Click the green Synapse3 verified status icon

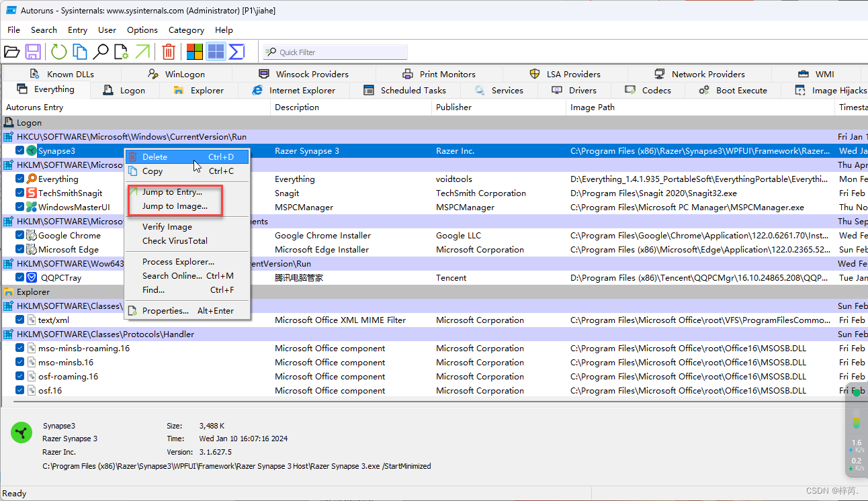30,150
